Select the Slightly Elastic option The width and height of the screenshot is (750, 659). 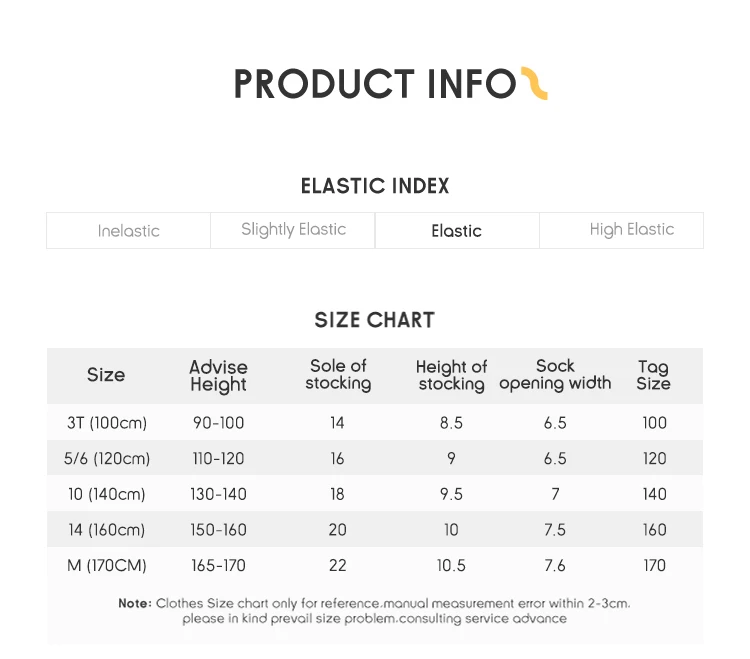(x=293, y=230)
